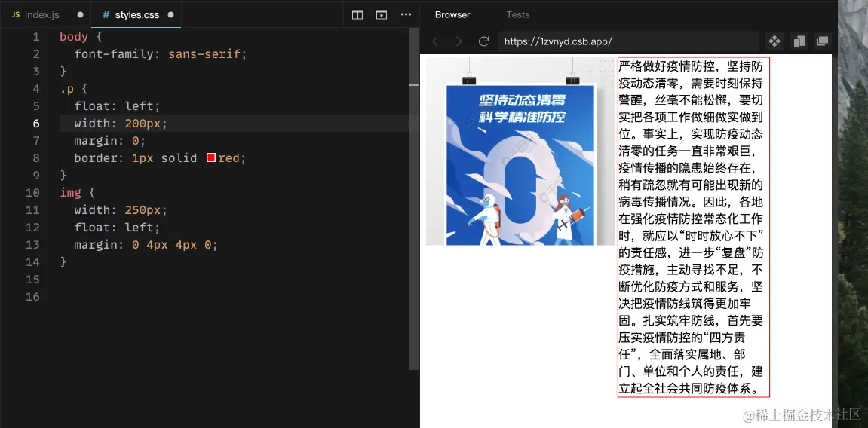Select the styles.css editor tab

[x=136, y=15]
